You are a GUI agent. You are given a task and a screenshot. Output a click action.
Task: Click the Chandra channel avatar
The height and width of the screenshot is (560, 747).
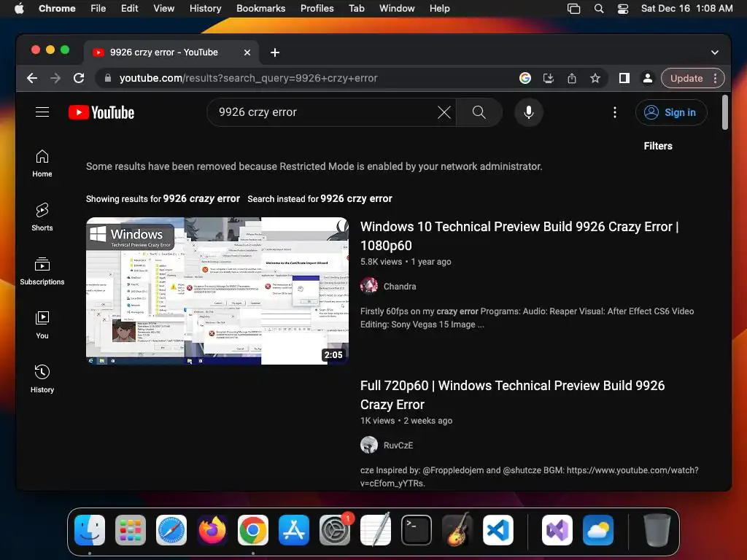[x=369, y=286]
